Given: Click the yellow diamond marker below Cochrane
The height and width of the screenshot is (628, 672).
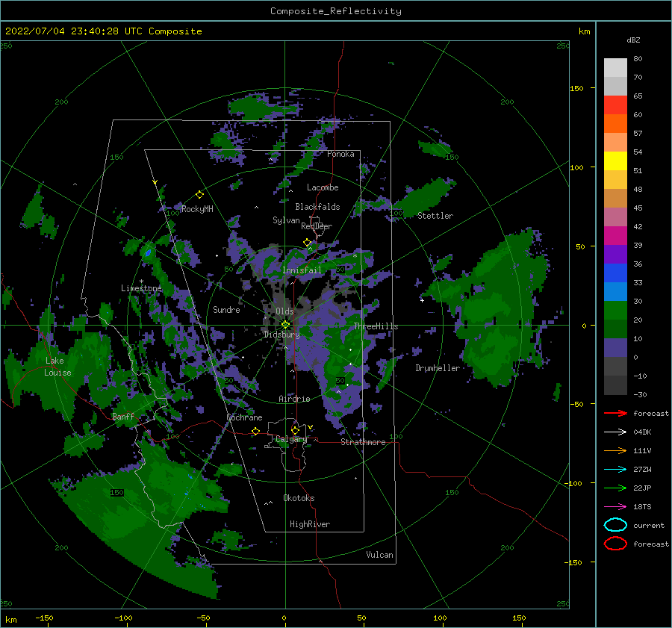Looking at the screenshot, I should click(256, 431).
